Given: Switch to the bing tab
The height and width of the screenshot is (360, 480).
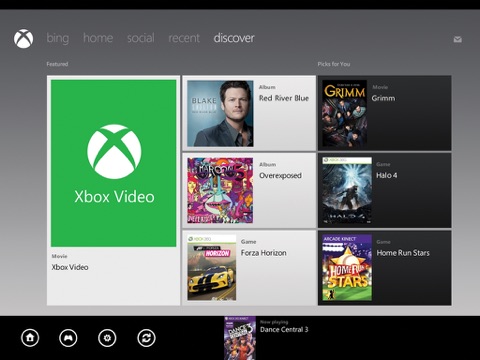Looking at the screenshot, I should coord(58,38).
